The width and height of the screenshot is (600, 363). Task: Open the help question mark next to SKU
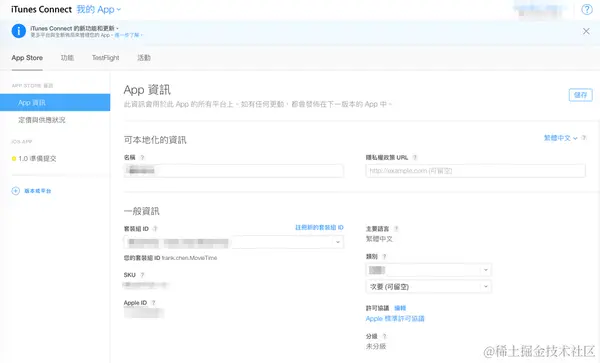coord(142,275)
